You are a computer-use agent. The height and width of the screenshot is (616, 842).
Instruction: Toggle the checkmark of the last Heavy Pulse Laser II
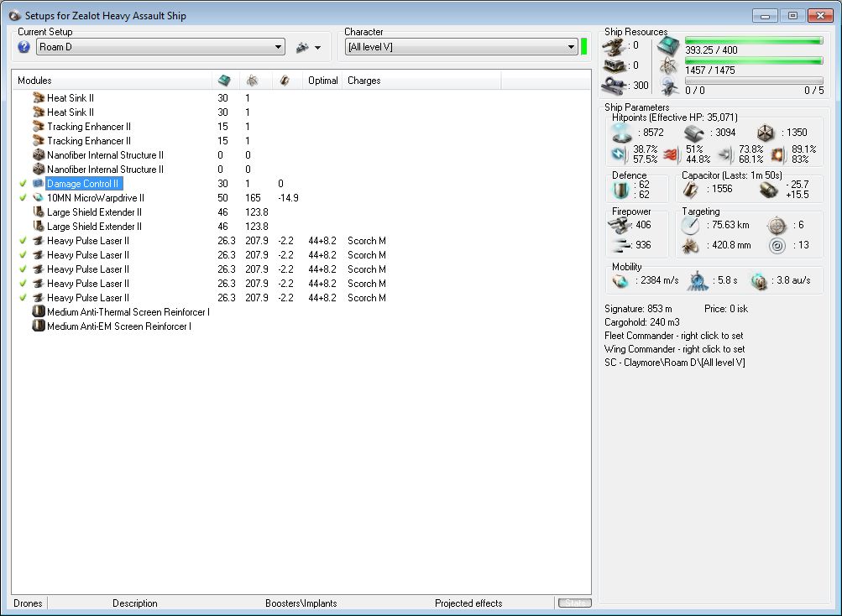click(24, 298)
